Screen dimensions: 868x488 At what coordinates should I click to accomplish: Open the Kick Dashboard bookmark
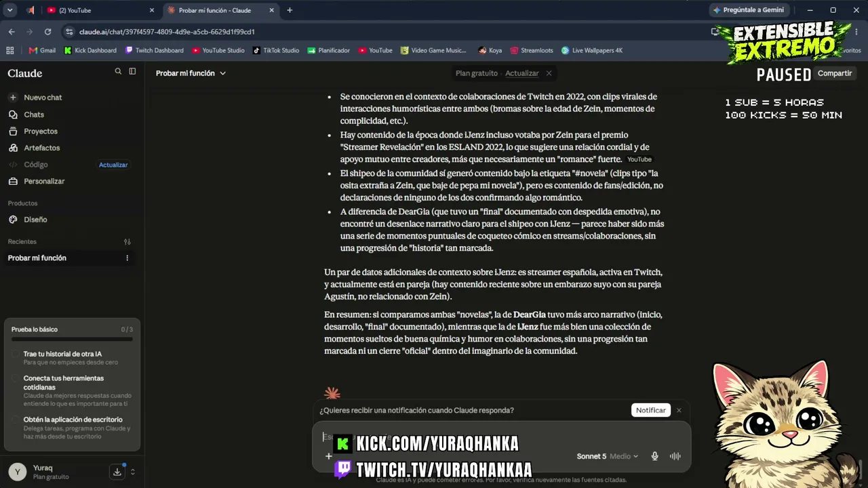click(x=90, y=50)
